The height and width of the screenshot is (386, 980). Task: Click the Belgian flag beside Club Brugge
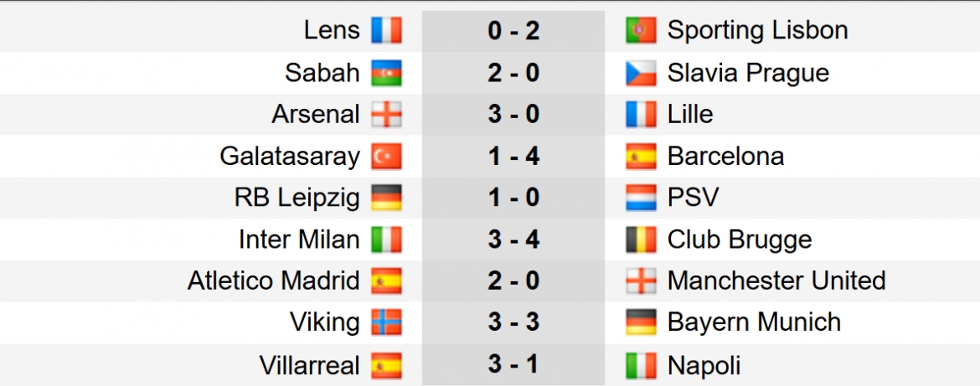click(x=642, y=239)
